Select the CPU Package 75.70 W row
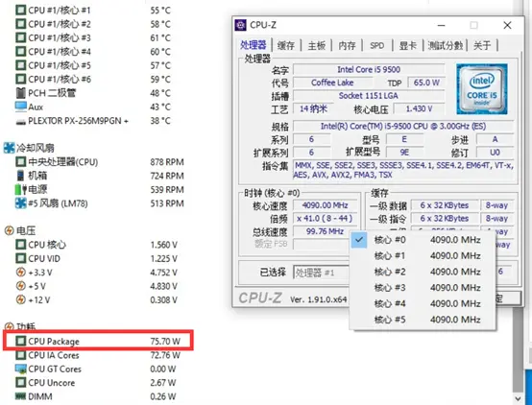The width and height of the screenshot is (532, 405). pos(98,341)
